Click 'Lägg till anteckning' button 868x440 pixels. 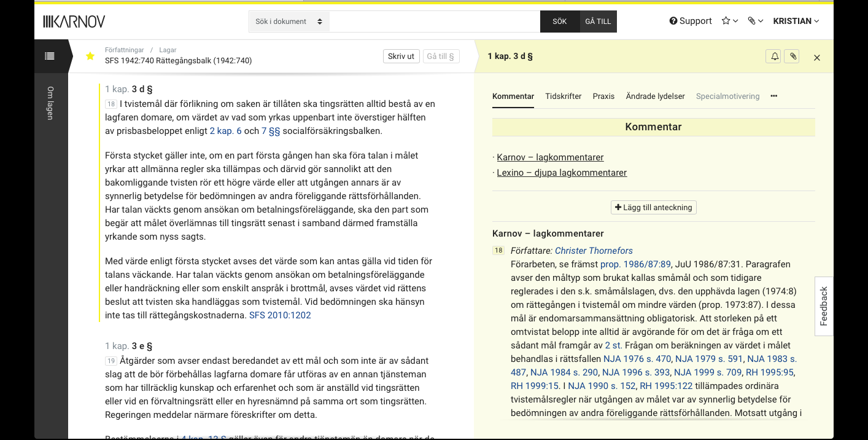pyautogui.click(x=654, y=207)
